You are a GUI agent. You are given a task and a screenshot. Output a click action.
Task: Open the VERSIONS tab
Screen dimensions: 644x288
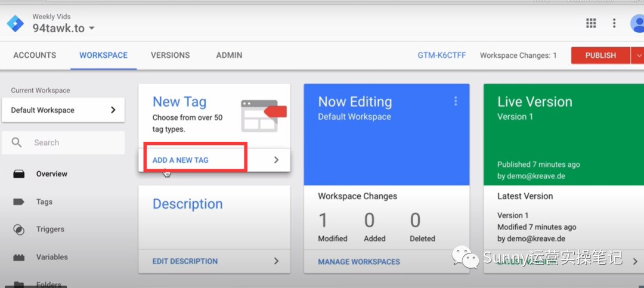pos(170,55)
